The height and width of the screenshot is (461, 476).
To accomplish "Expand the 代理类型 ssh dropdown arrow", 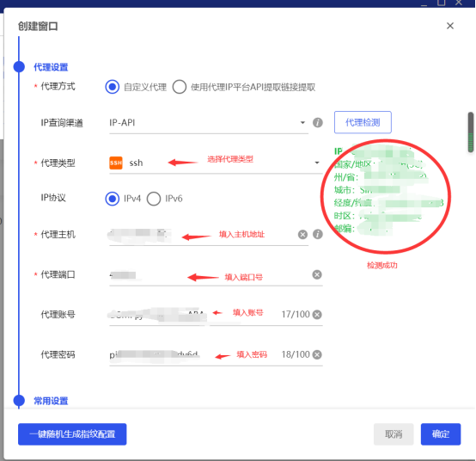I will coord(317,163).
